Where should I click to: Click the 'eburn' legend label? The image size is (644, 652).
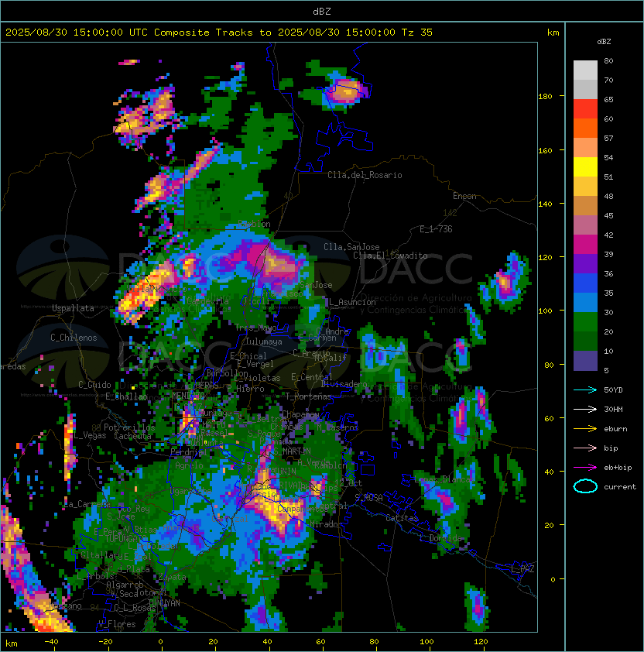click(x=615, y=429)
